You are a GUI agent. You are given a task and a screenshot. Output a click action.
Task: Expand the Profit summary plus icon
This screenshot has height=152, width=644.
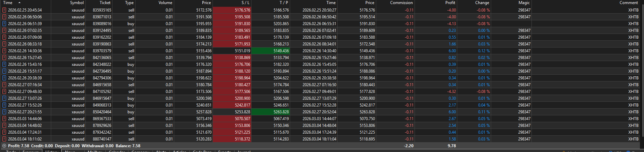4,146
